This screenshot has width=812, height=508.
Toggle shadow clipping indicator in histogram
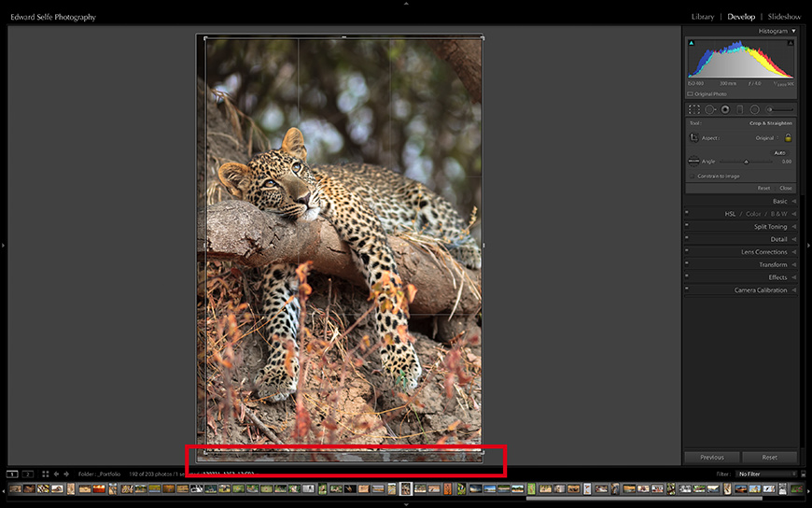691,43
